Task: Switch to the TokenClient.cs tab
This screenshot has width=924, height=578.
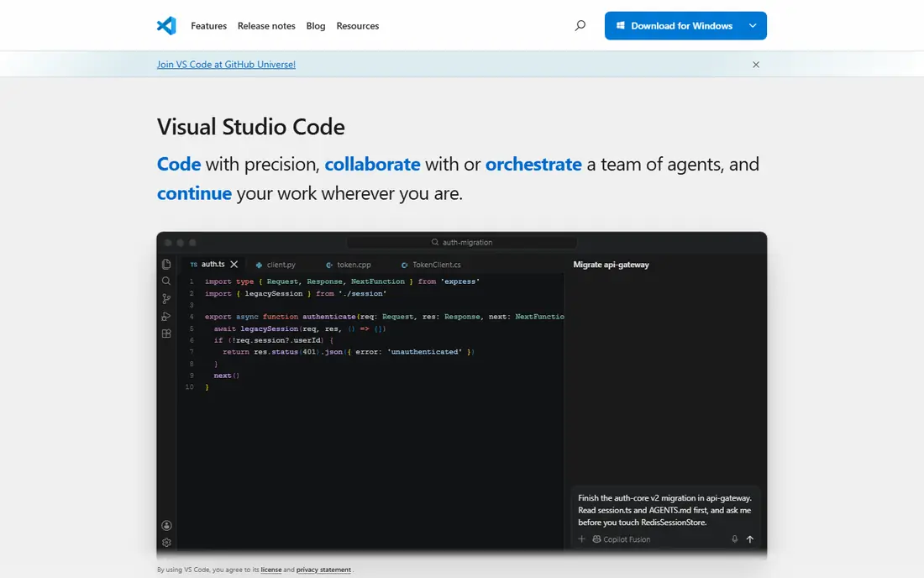Action: coord(431,265)
